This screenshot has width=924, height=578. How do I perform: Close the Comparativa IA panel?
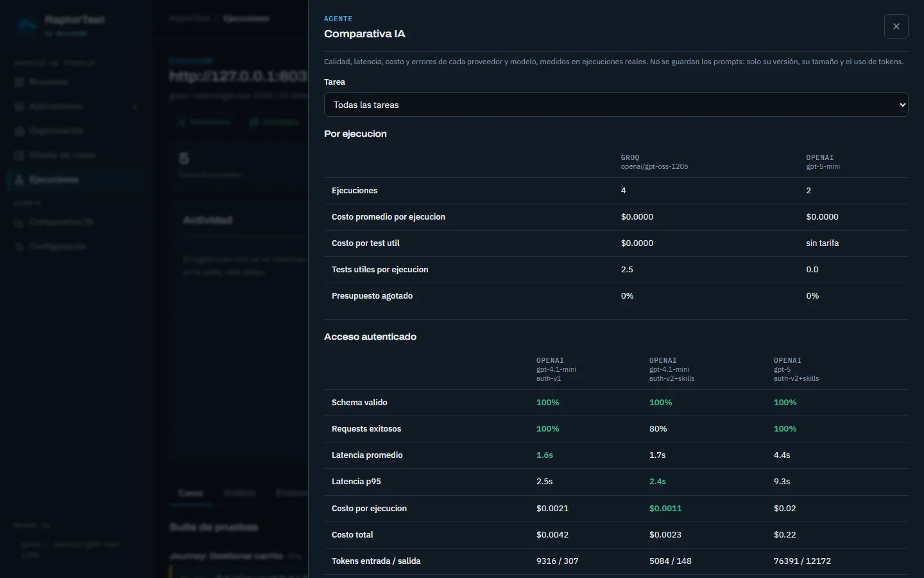click(896, 26)
